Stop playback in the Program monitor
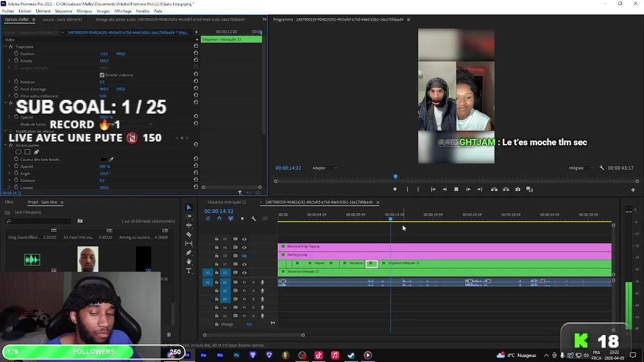The width and height of the screenshot is (644, 362). click(x=456, y=189)
